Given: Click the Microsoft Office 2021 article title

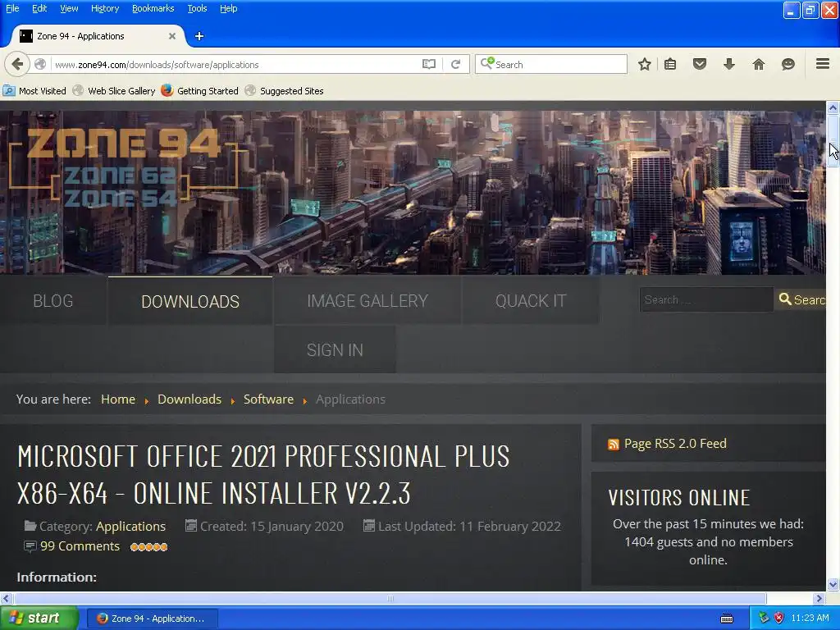Looking at the screenshot, I should [263, 475].
